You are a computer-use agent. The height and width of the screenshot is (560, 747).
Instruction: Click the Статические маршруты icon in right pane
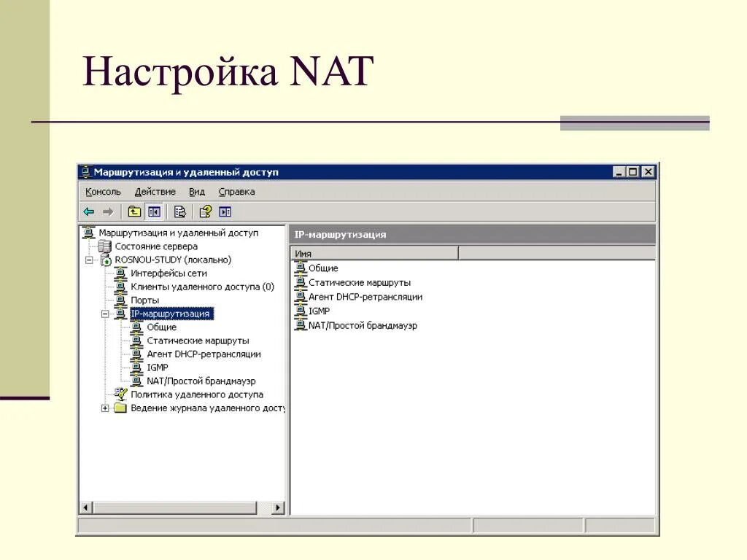click(x=300, y=282)
